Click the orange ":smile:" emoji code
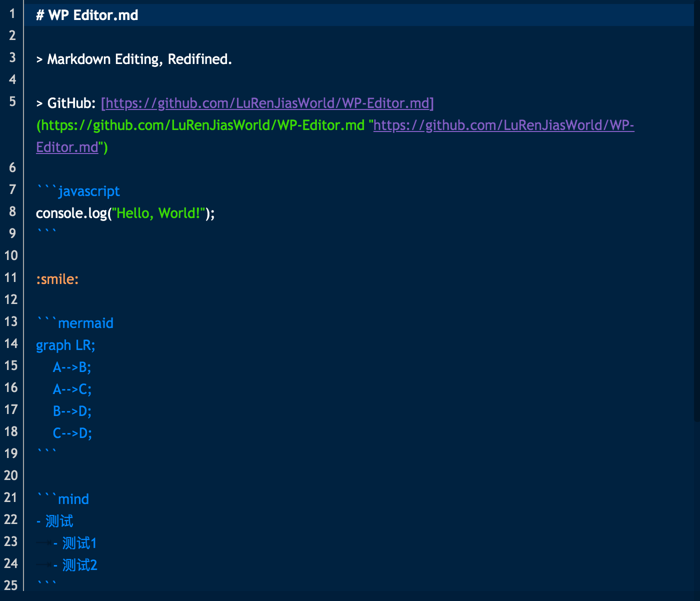The height and width of the screenshot is (601, 700). 57,279
